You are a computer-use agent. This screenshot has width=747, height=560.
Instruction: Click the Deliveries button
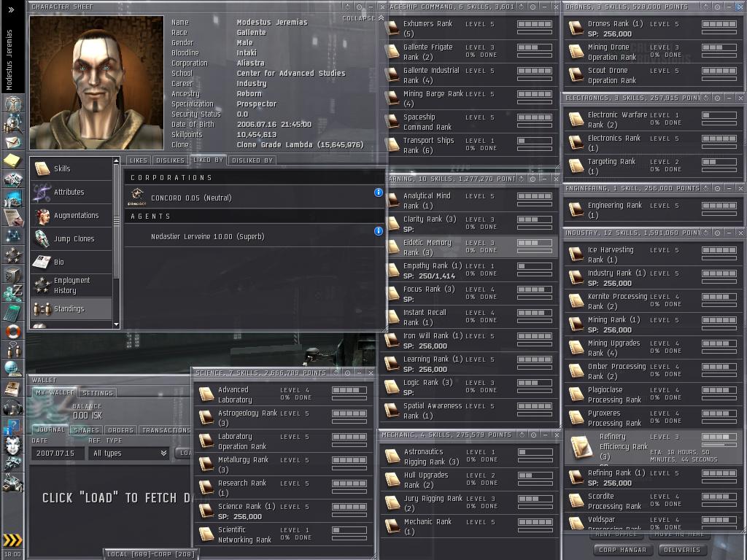pyautogui.click(x=682, y=550)
